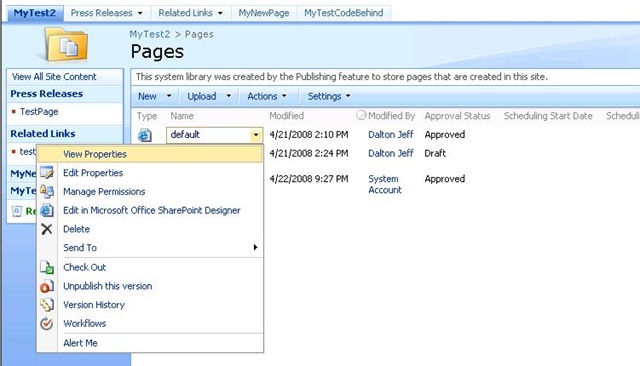The image size is (640, 366).
Task: Open the default item dropdown arrow
Action: tap(256, 135)
